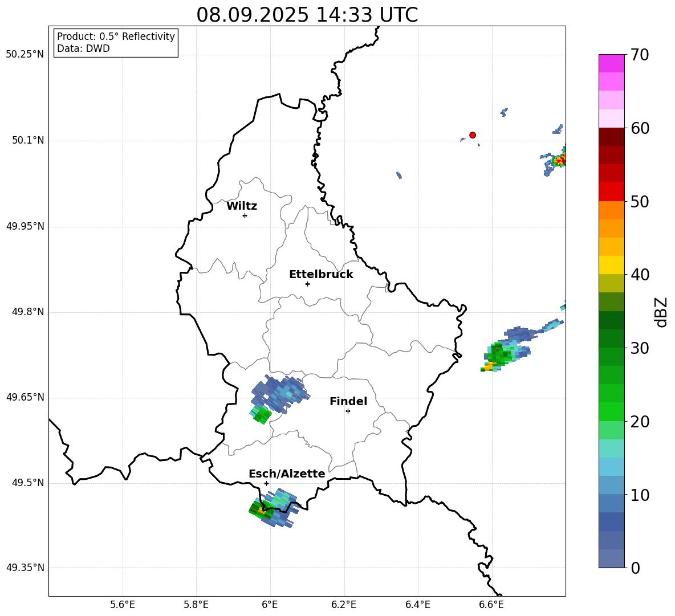This screenshot has width=675, height=616.
Task: Click the 40 colorbar tick label
Action: pyautogui.click(x=640, y=275)
